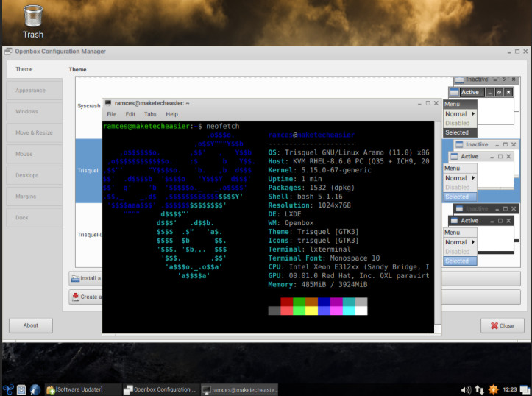Click the neofetch command text in terminal
This screenshot has height=396, width=532.
pyautogui.click(x=222, y=126)
